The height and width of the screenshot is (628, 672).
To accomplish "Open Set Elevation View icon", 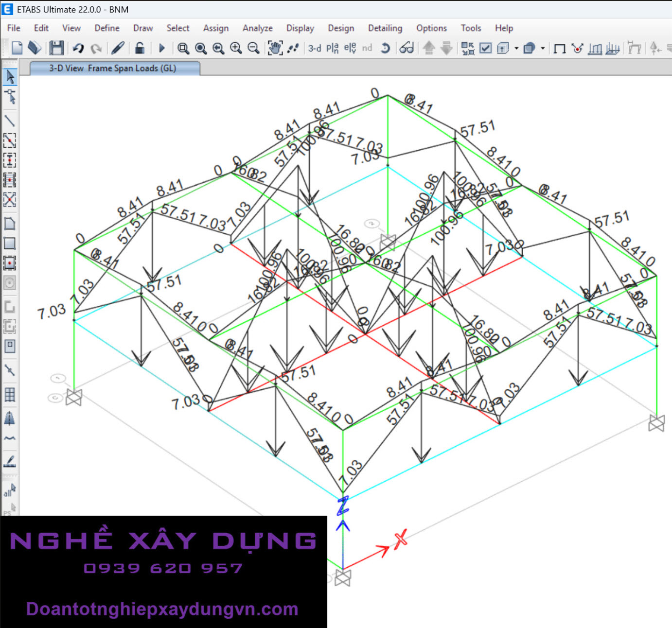I will pyautogui.click(x=350, y=48).
